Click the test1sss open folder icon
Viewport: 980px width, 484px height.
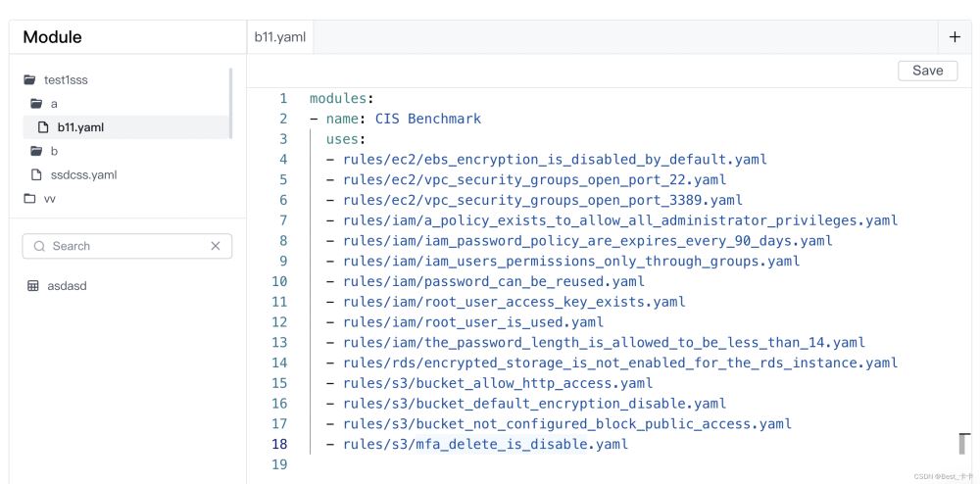29,80
